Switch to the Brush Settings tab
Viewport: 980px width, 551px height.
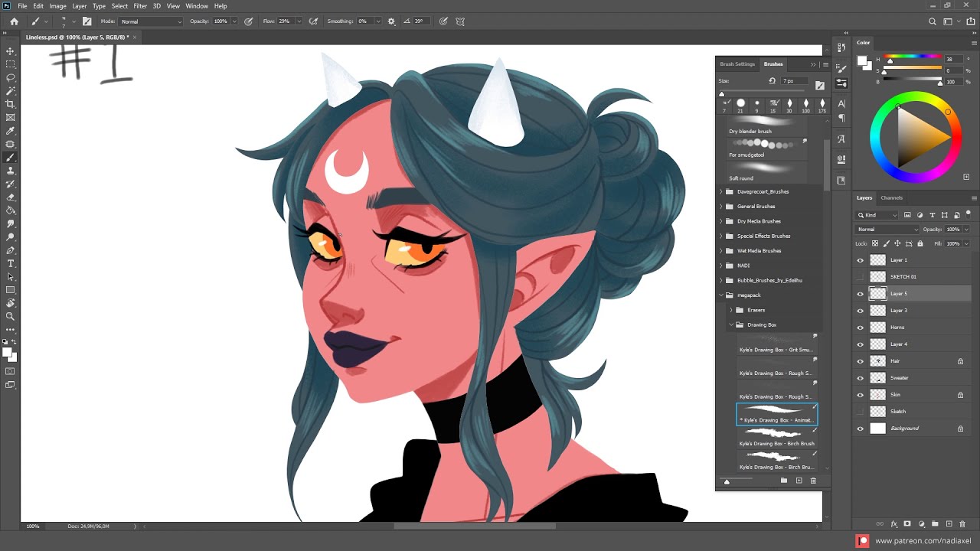737,64
